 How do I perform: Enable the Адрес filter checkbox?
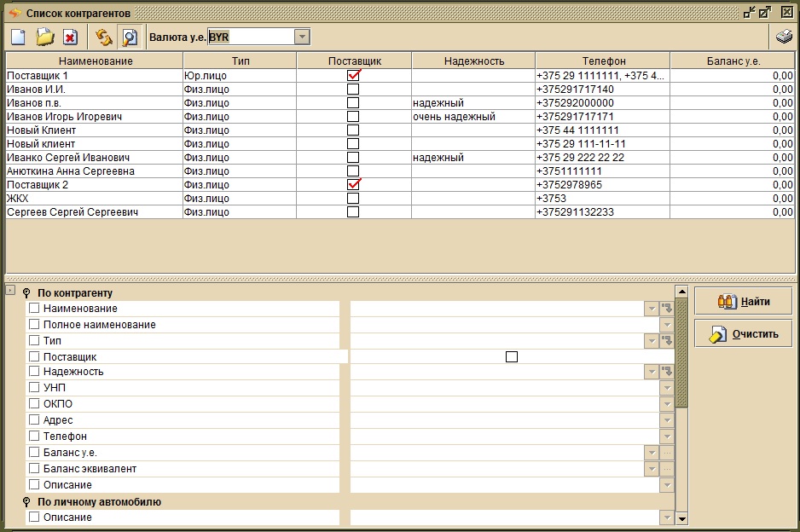point(34,419)
